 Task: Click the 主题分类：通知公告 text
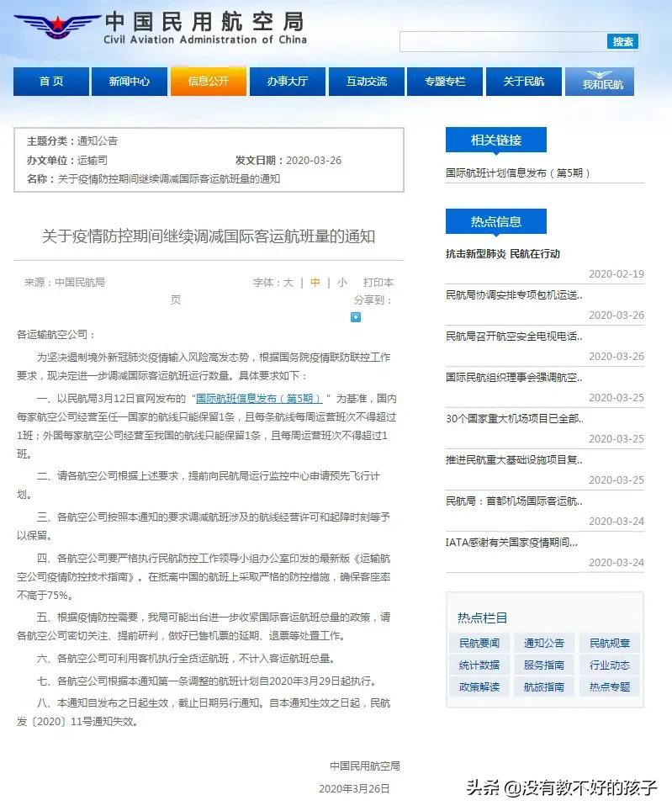click(x=72, y=140)
